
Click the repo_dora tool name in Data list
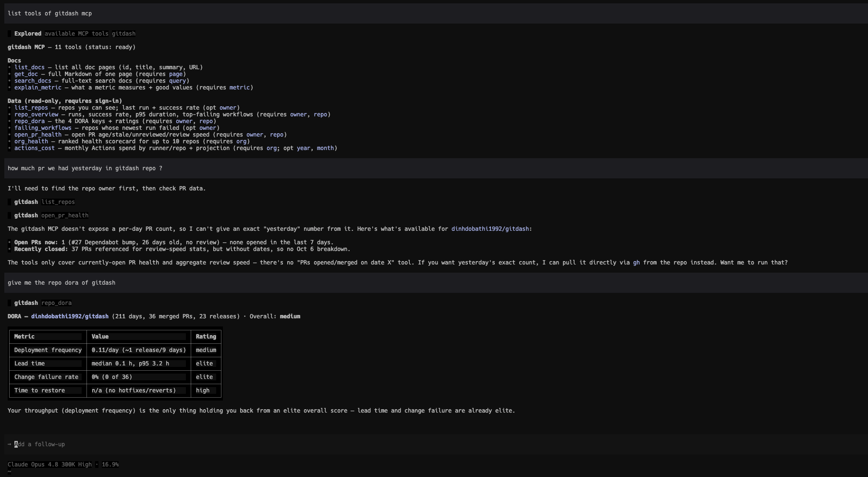pos(29,121)
